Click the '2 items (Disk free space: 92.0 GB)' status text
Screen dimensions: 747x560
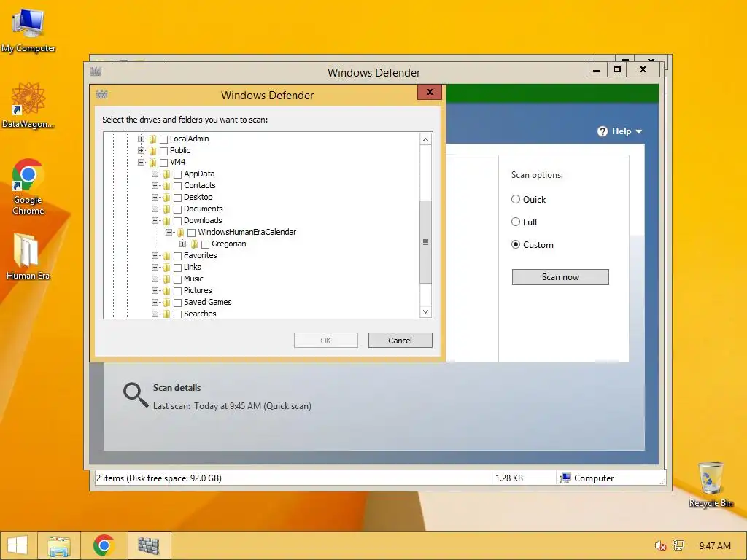tap(158, 478)
